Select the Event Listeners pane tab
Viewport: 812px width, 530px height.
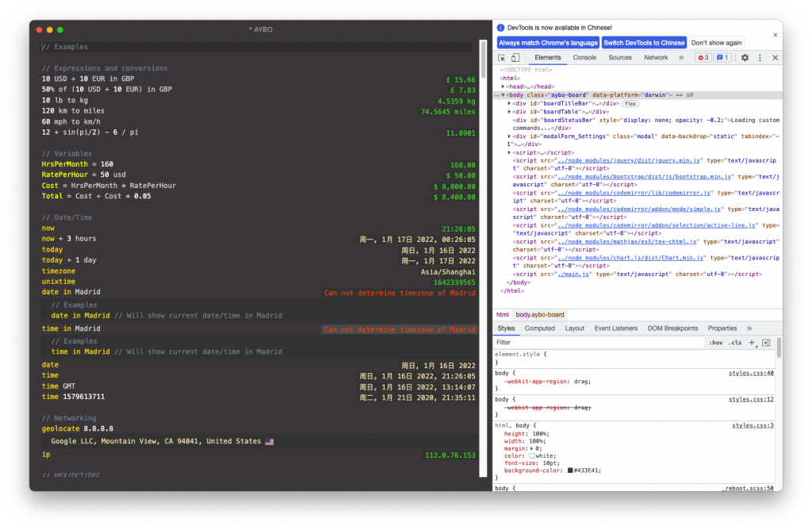(615, 328)
